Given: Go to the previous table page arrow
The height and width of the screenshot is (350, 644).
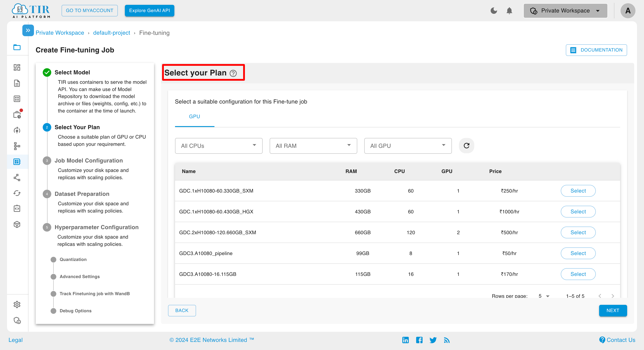Looking at the screenshot, I should [600, 296].
